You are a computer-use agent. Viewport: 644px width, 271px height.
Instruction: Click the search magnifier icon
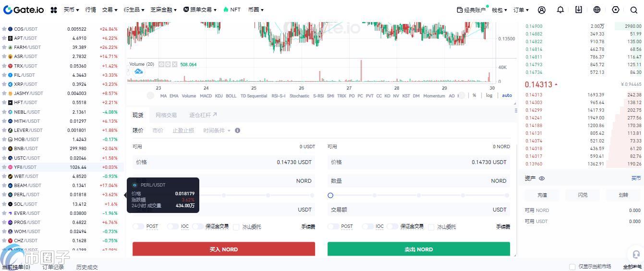[633, 10]
